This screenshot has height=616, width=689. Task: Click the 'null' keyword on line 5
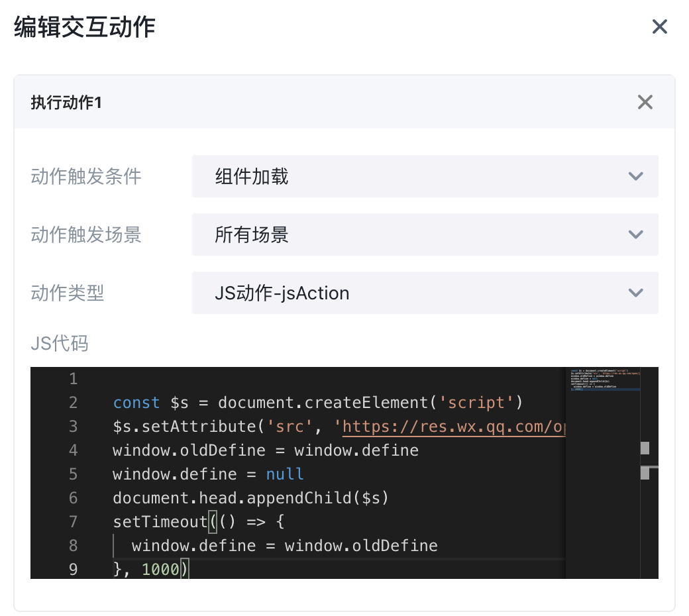285,474
